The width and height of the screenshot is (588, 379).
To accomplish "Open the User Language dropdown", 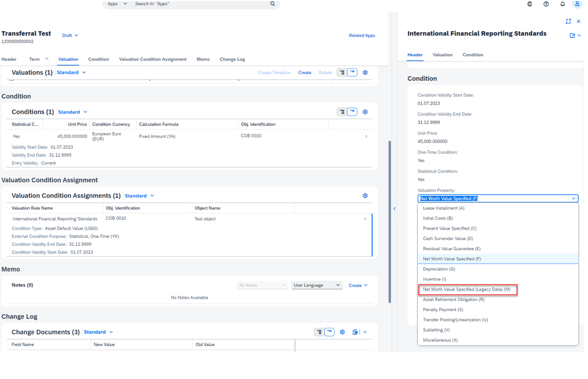I will (316, 285).
